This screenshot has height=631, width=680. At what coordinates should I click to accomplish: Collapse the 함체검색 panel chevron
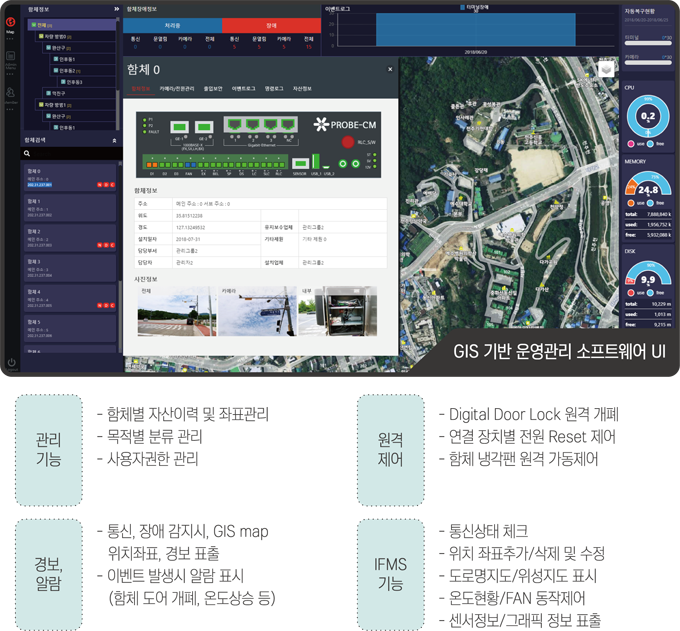click(x=114, y=141)
